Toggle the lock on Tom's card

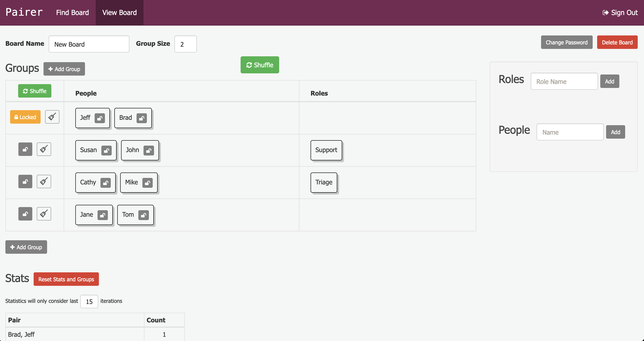[144, 215]
